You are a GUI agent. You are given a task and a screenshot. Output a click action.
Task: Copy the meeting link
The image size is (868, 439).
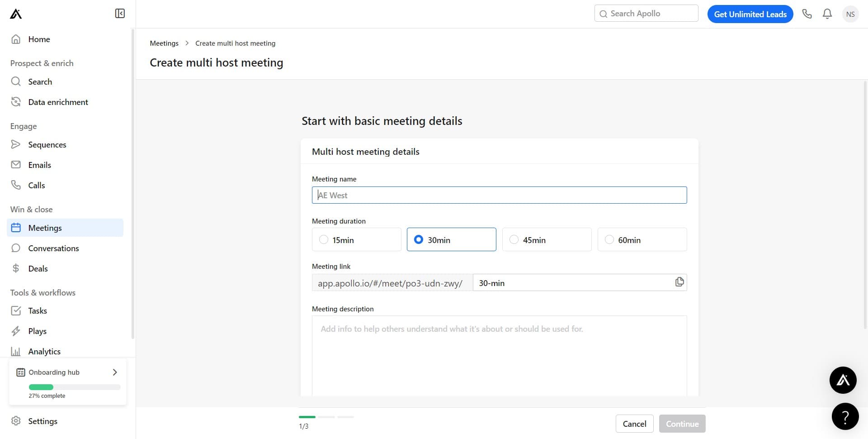pyautogui.click(x=679, y=282)
